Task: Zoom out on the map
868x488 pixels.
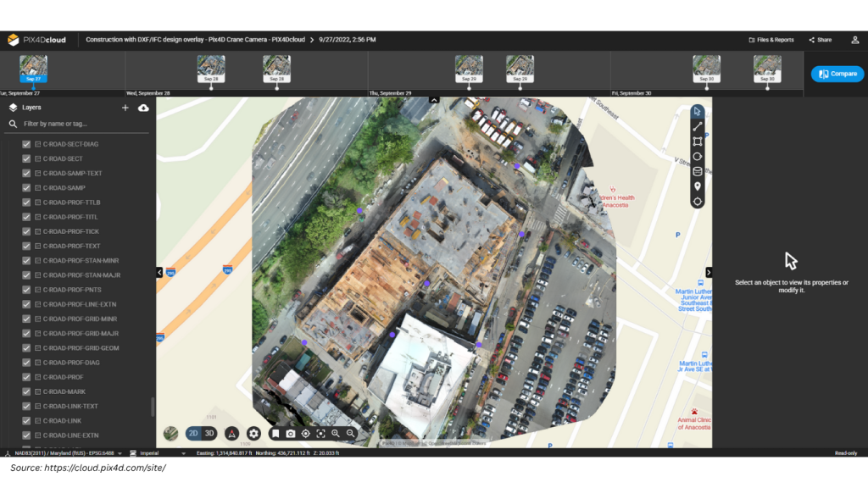Action: click(350, 434)
